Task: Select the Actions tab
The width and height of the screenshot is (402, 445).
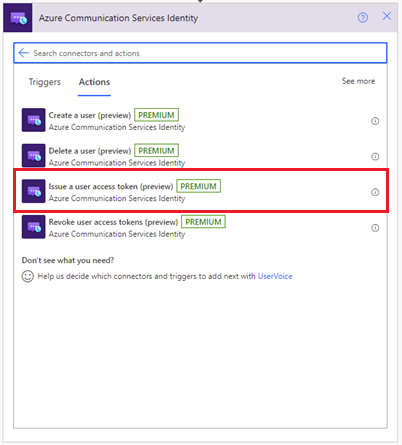Action: 94,82
